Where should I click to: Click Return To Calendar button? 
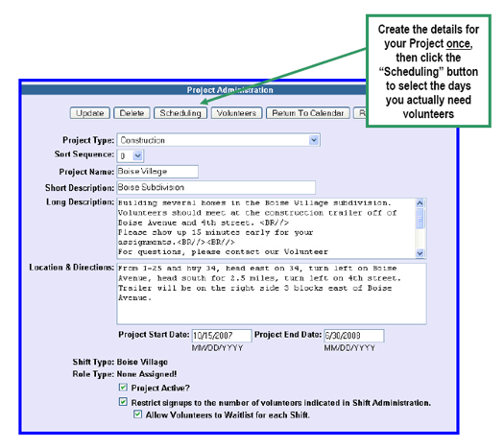[308, 113]
